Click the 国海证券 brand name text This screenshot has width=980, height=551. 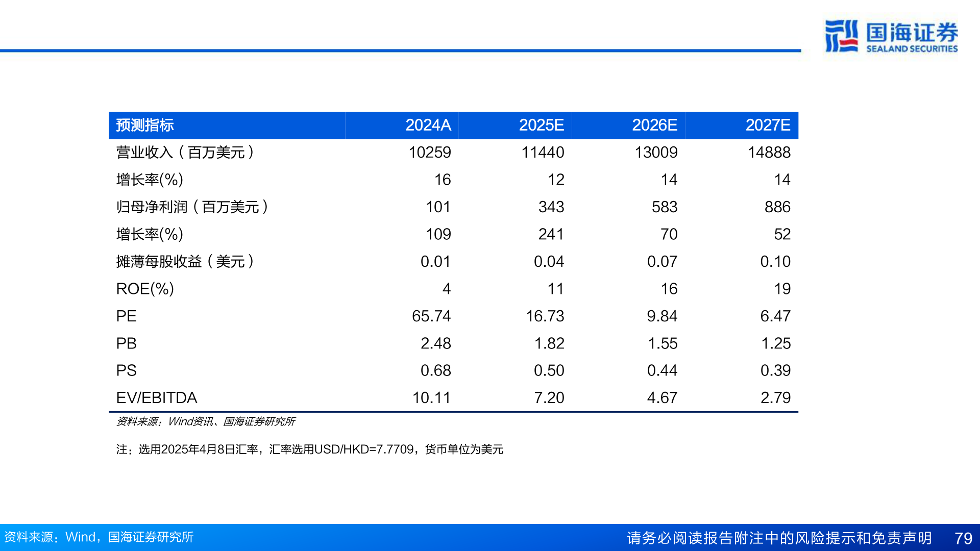[x=912, y=32]
